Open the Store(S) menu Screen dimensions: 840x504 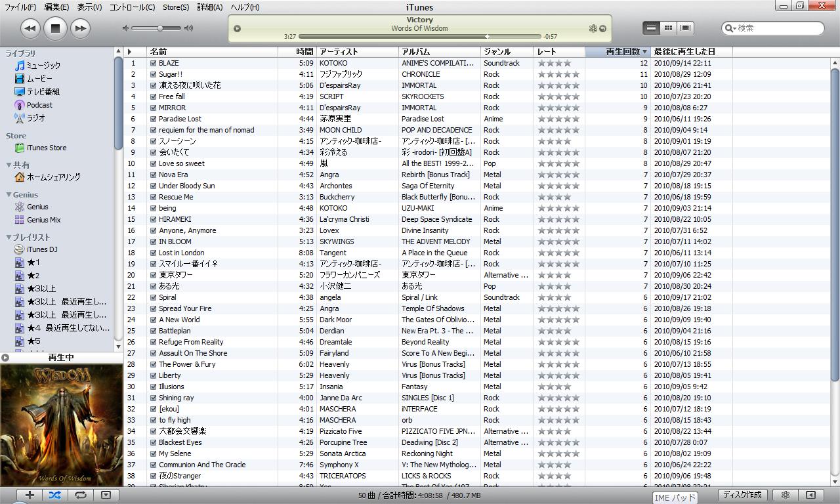tap(176, 7)
